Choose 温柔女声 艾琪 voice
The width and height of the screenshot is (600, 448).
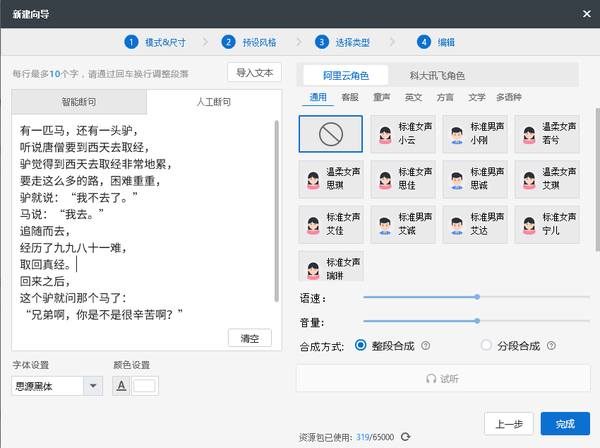pyautogui.click(x=547, y=179)
